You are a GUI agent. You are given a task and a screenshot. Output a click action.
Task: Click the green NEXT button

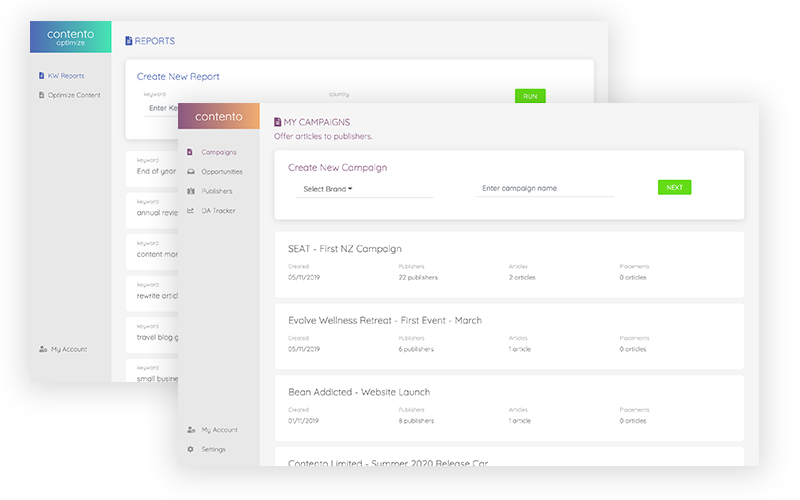(674, 187)
